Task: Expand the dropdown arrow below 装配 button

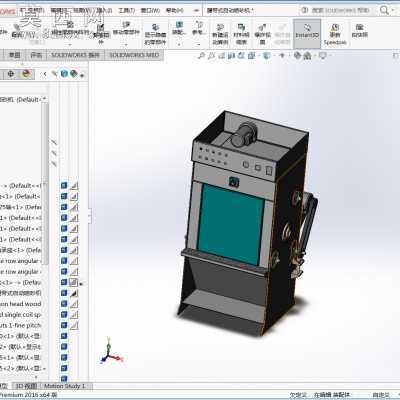Action: (179, 44)
